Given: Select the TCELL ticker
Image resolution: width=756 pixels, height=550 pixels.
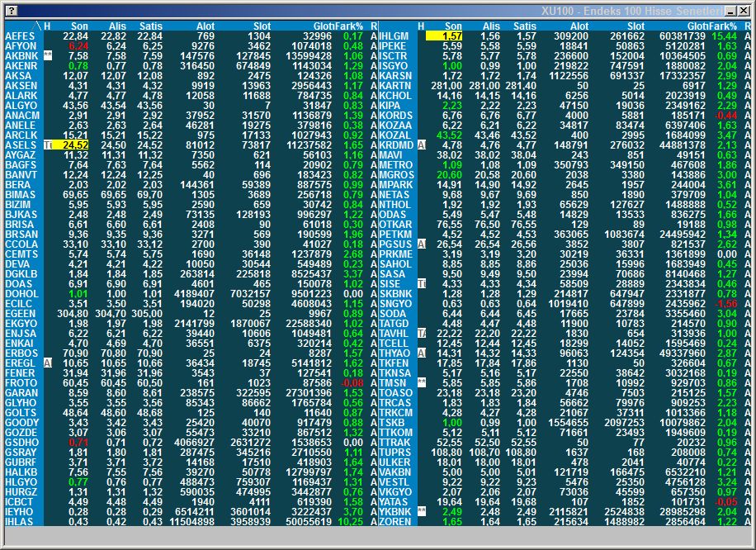Looking at the screenshot, I should point(394,343).
